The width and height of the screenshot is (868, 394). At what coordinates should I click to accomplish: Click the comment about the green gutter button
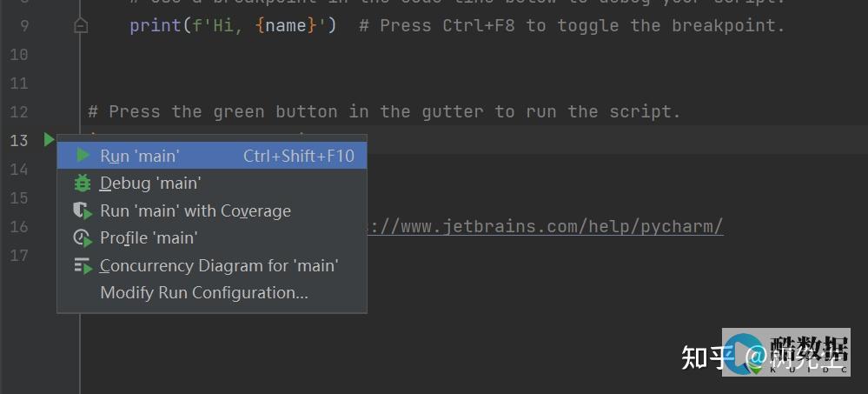pyautogui.click(x=384, y=112)
